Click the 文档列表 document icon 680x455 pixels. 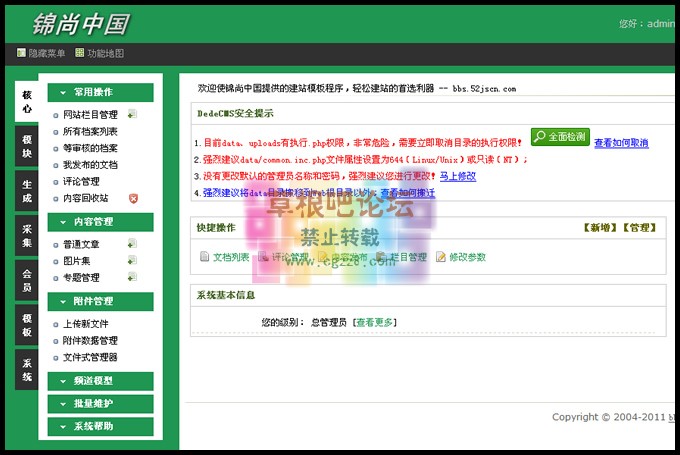(x=204, y=257)
